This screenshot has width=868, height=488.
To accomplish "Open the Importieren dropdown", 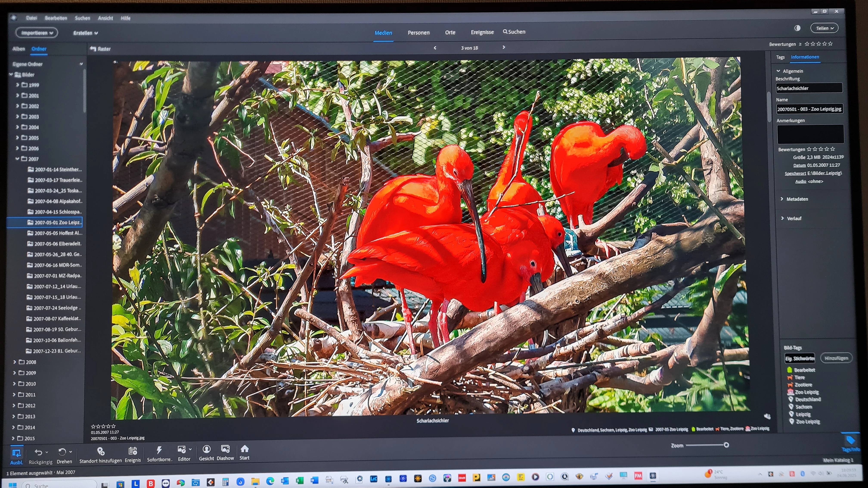I will click(x=37, y=33).
